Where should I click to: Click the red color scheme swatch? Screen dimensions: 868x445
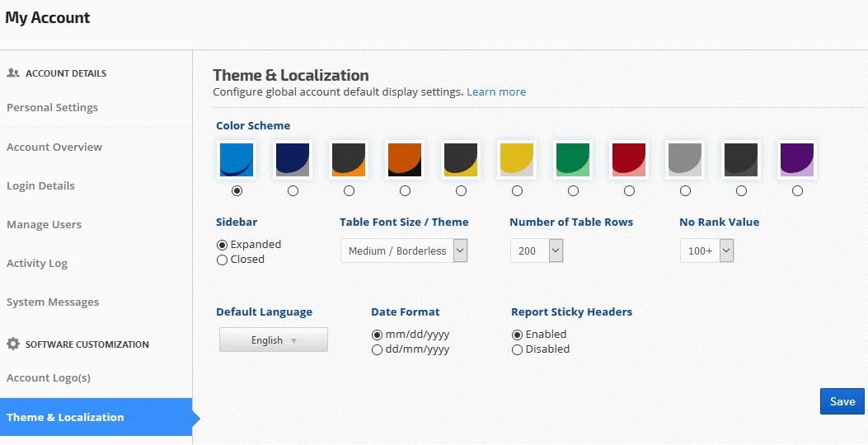(629, 160)
